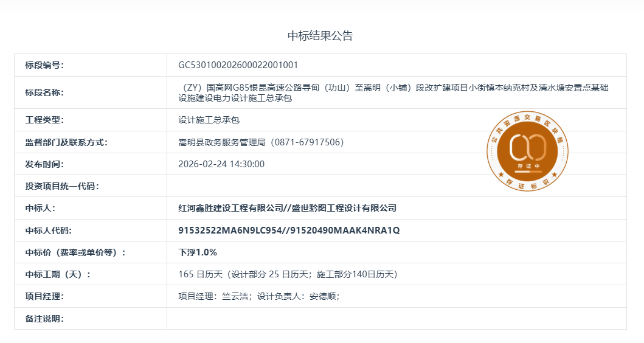Click the empty 备注说明 value cell
Screen dimensions: 644x343
[x=395, y=319]
